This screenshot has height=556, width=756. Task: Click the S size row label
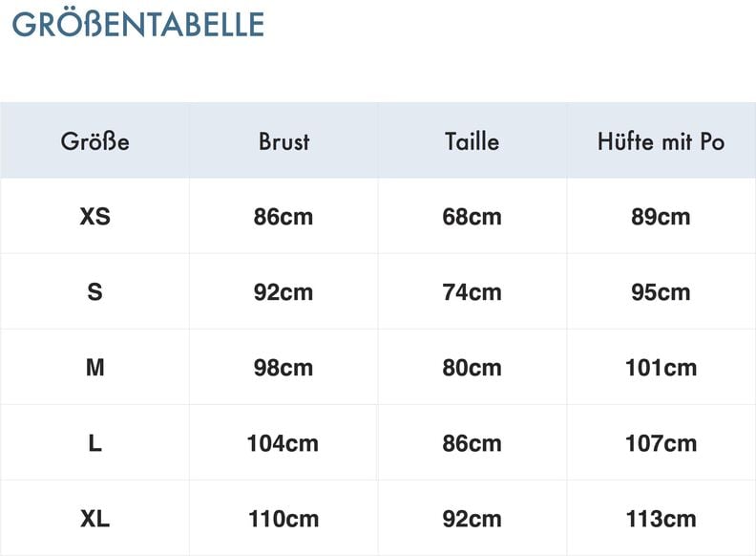click(x=94, y=292)
